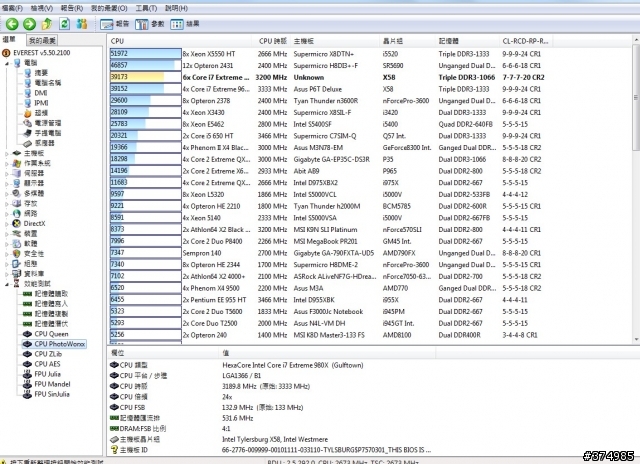The image size is (640, 464).
Task: Switch to the 選單 sidebar tab
Action: [x=9, y=39]
